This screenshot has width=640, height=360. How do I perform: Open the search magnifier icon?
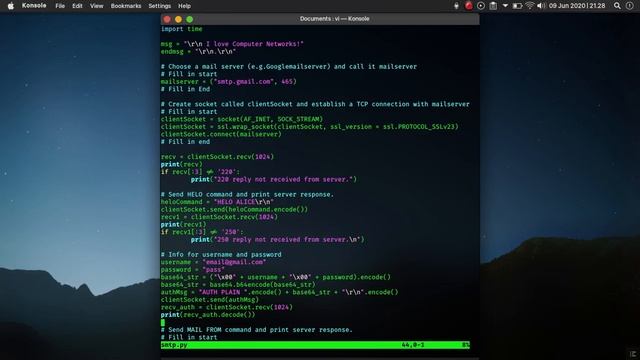tap(617, 6)
